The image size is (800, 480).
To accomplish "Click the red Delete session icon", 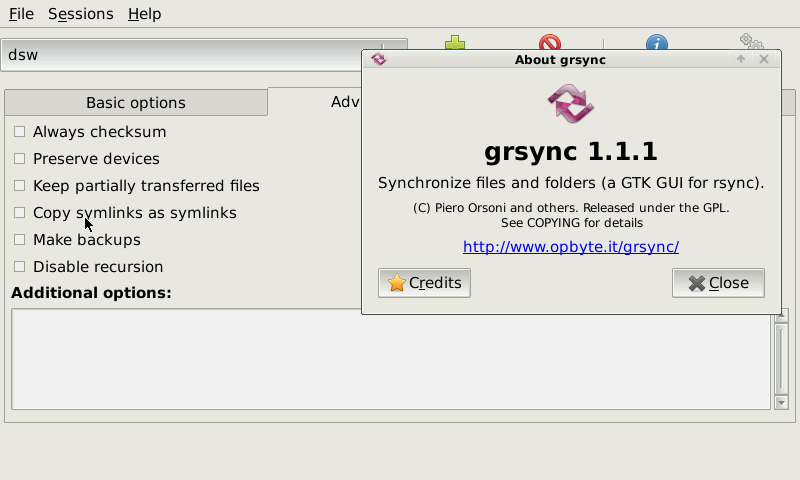I will click(x=549, y=42).
